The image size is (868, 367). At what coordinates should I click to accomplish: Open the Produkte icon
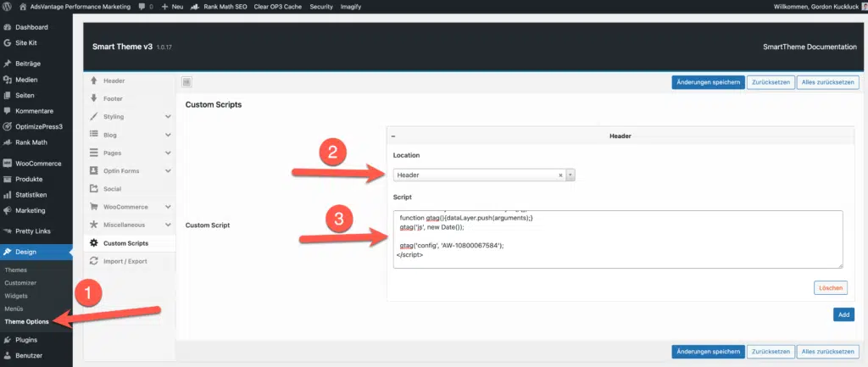click(x=7, y=179)
